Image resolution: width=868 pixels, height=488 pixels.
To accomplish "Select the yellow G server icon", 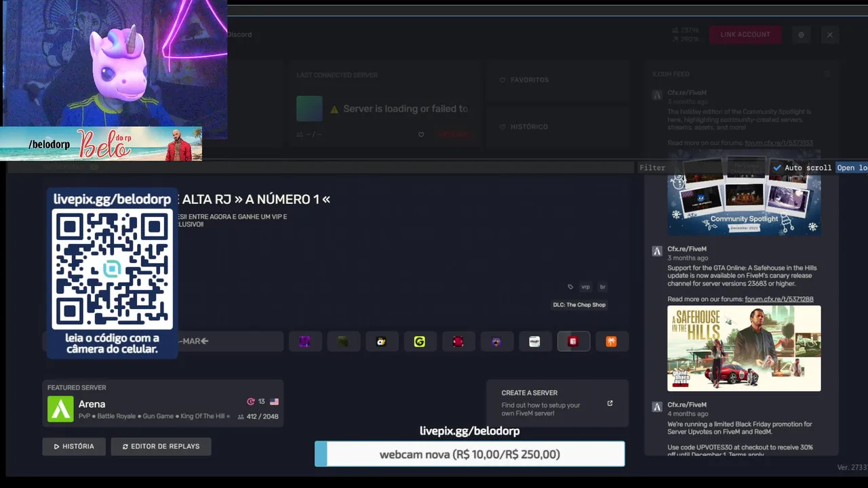I will [420, 342].
